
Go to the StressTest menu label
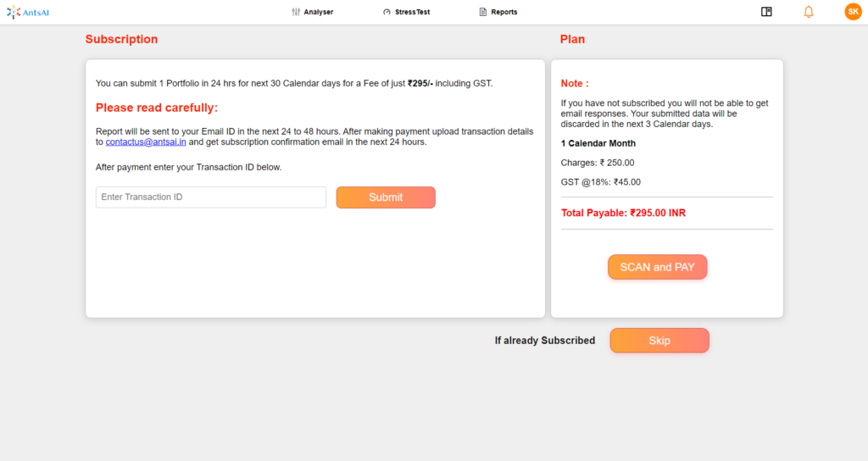413,12
